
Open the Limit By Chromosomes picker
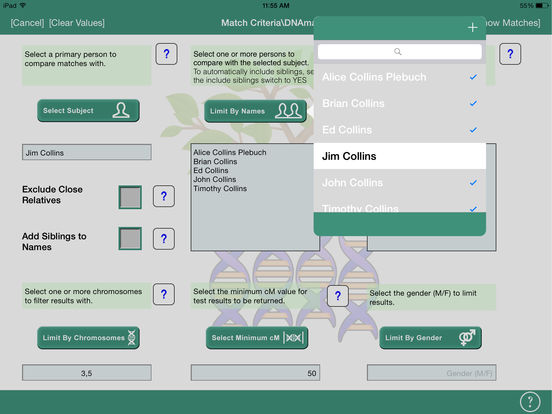[88, 338]
